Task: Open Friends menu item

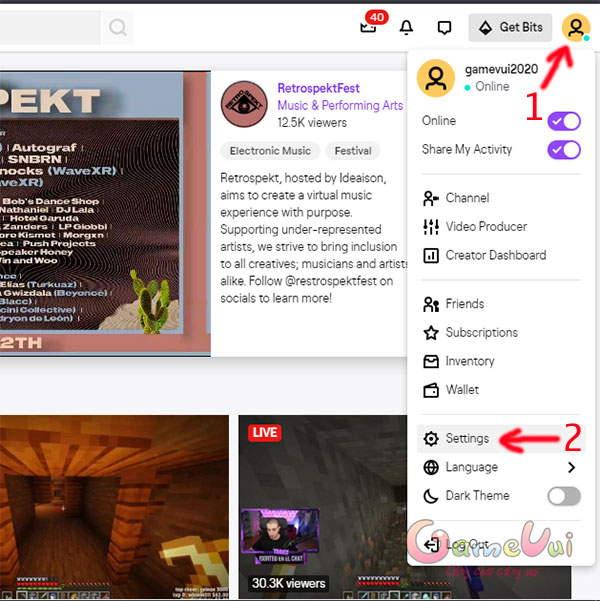Action: click(501, 304)
